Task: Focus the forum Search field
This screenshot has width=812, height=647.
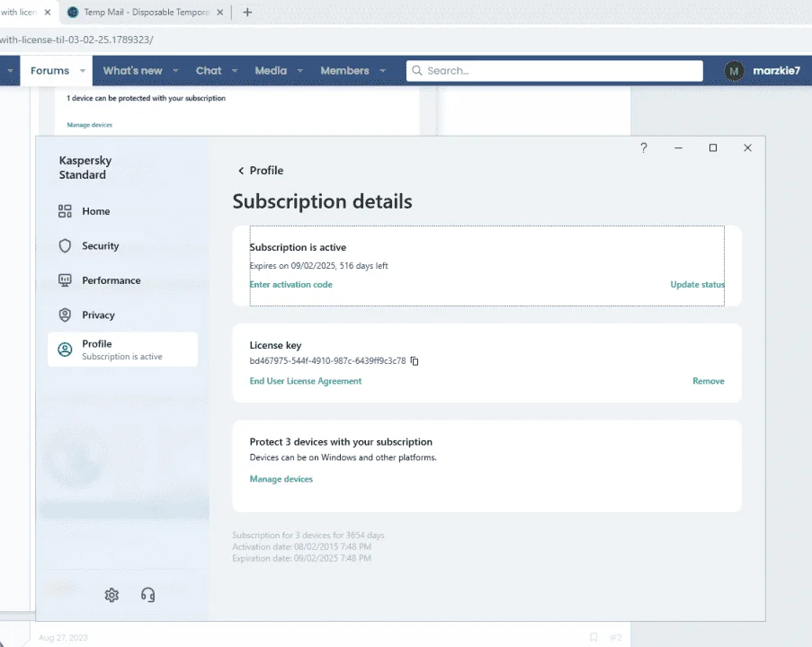Action: click(x=555, y=71)
